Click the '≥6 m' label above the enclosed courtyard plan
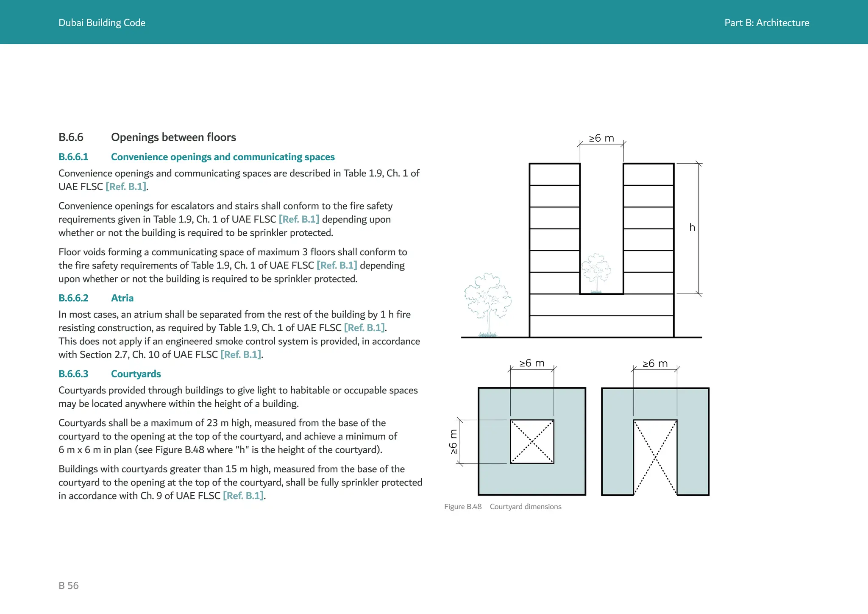Viewport: 868px width, 614px height. [x=532, y=363]
